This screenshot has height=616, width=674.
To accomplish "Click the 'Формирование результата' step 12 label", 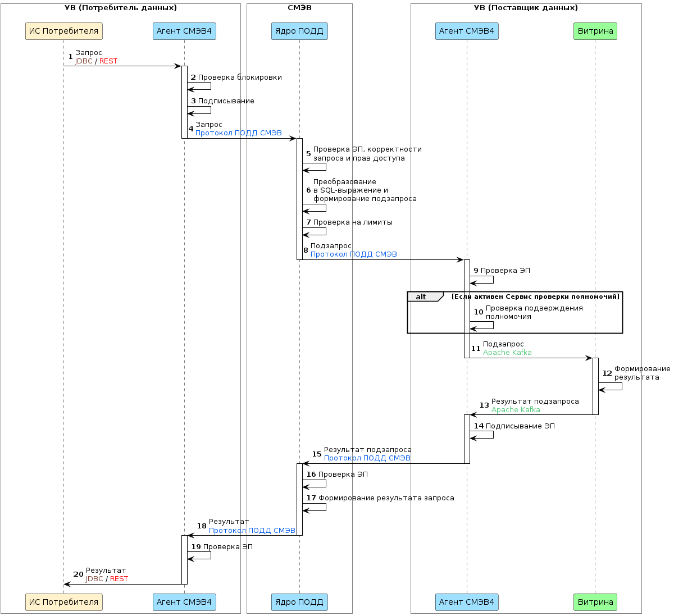I will tap(641, 373).
